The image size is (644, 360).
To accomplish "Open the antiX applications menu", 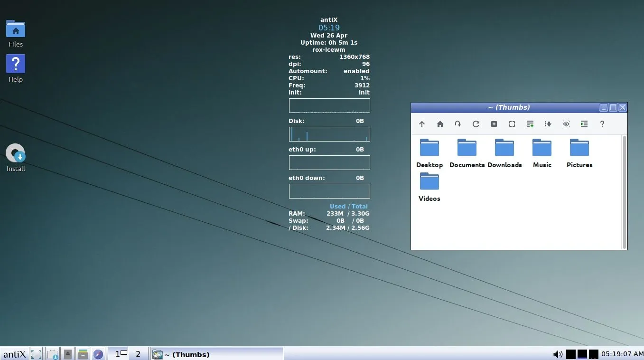I will point(14,354).
